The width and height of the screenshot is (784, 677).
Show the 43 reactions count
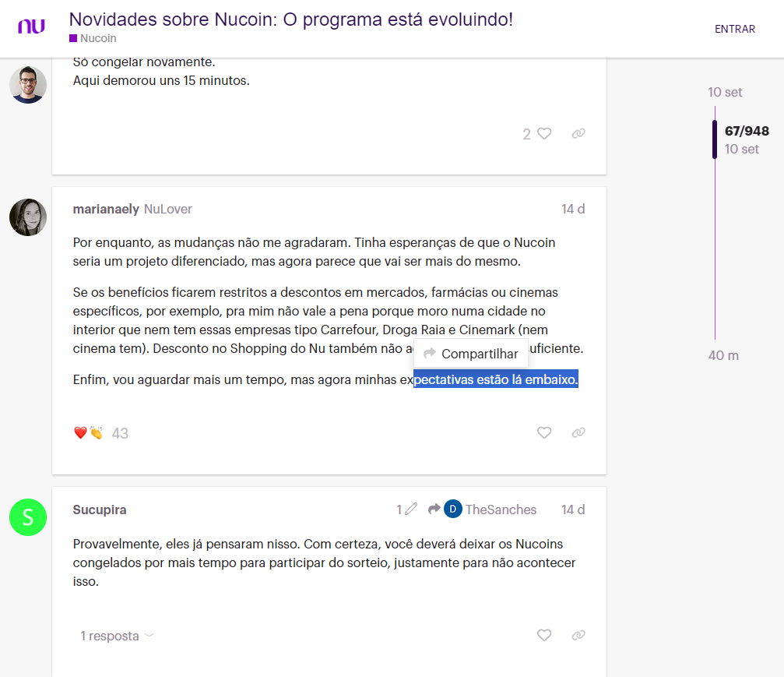pyautogui.click(x=120, y=433)
